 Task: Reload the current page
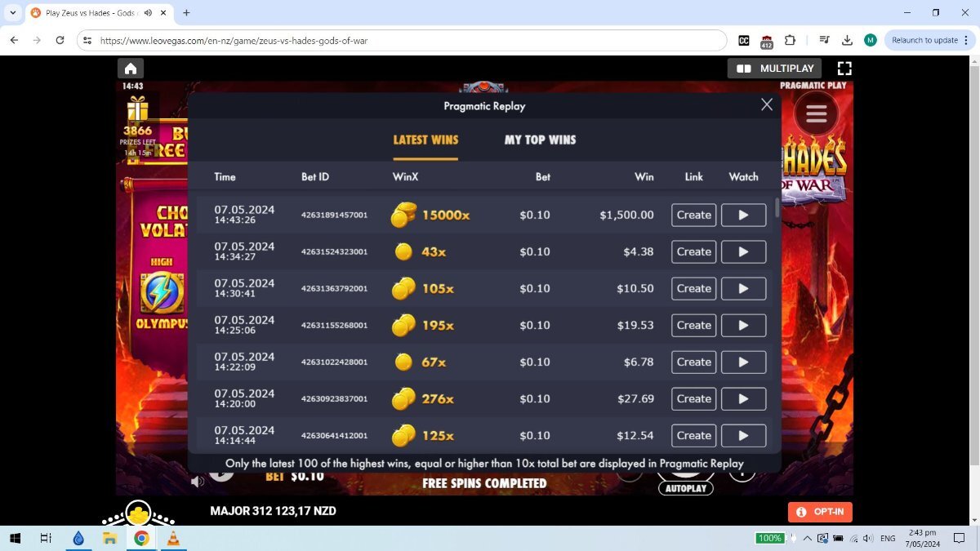click(60, 40)
